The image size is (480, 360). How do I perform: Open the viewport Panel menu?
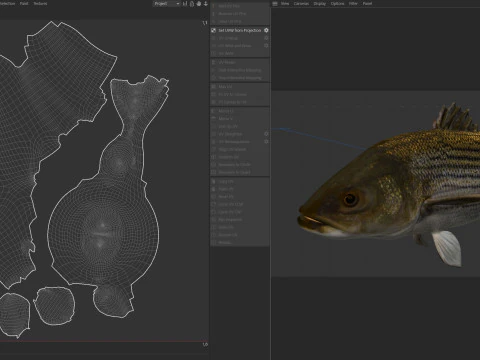click(367, 4)
